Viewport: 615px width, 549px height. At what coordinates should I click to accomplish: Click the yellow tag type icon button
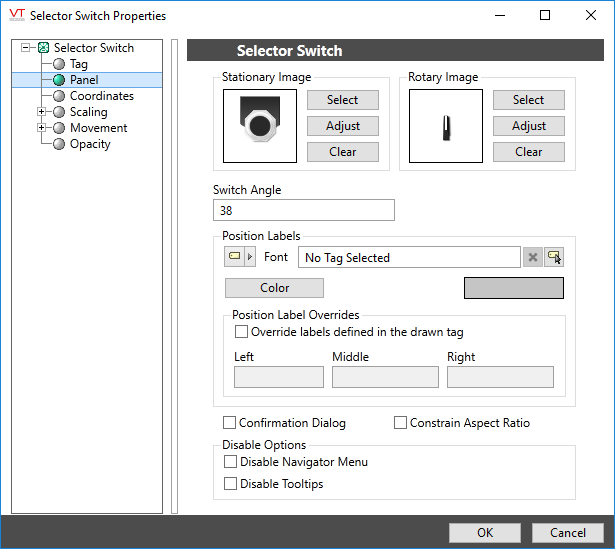(234, 257)
